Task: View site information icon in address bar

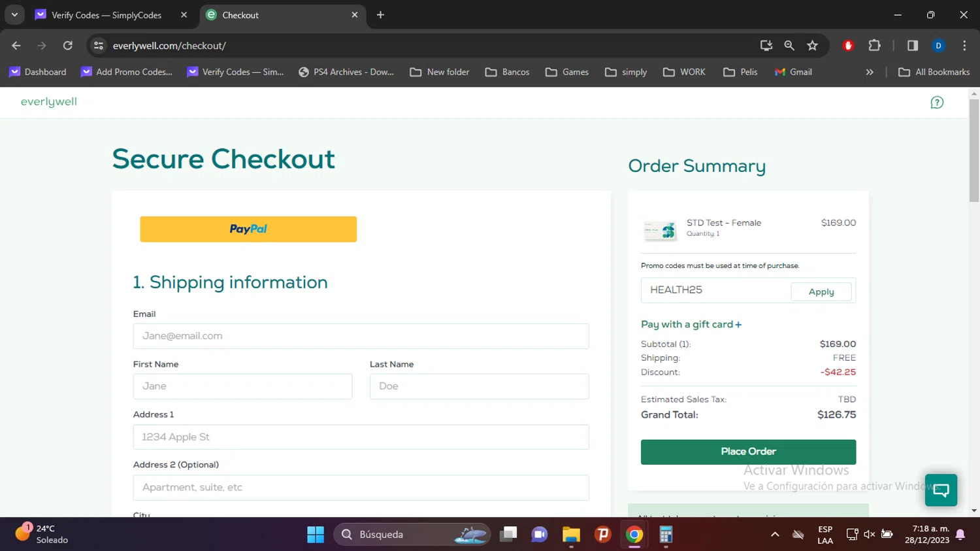Action: (99, 46)
